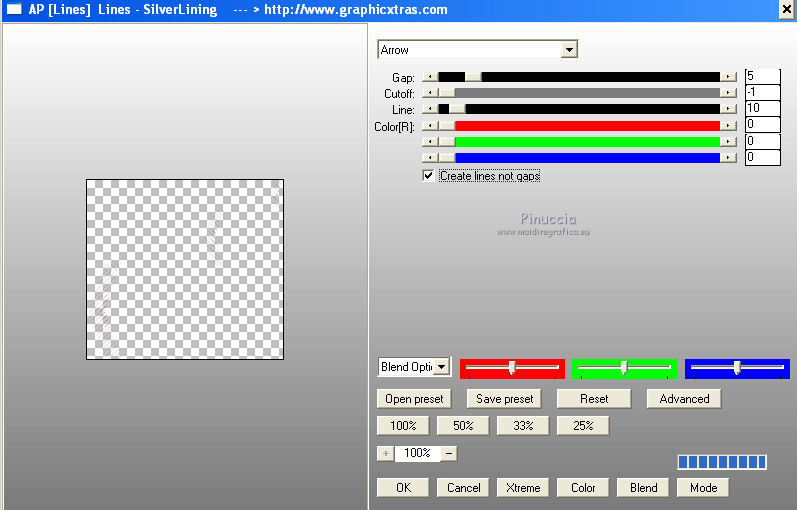This screenshot has height=510, width=797.
Task: Adjust the green blend slider handle
Action: pyautogui.click(x=624, y=368)
